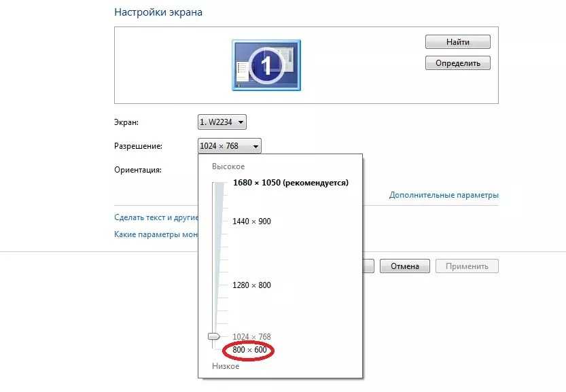Image resolution: width=566 pixels, height=392 pixels.
Task: Open the Сделать текст и другие link
Action: tap(156, 218)
